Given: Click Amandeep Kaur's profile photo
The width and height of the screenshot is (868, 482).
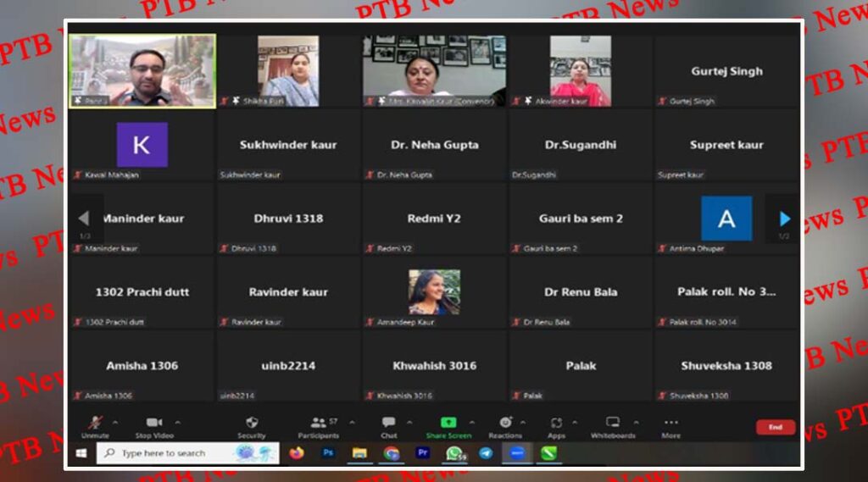Looking at the screenshot, I should [x=435, y=291].
